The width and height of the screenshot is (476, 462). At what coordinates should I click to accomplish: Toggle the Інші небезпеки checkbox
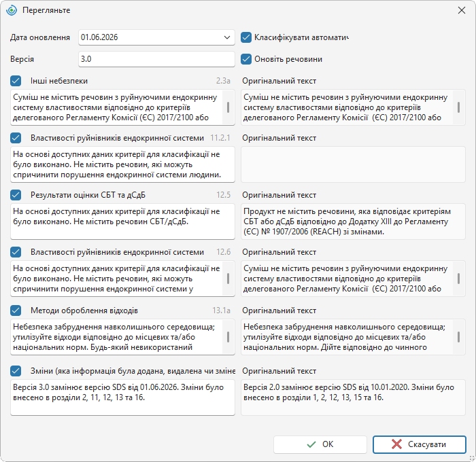pyautogui.click(x=16, y=81)
